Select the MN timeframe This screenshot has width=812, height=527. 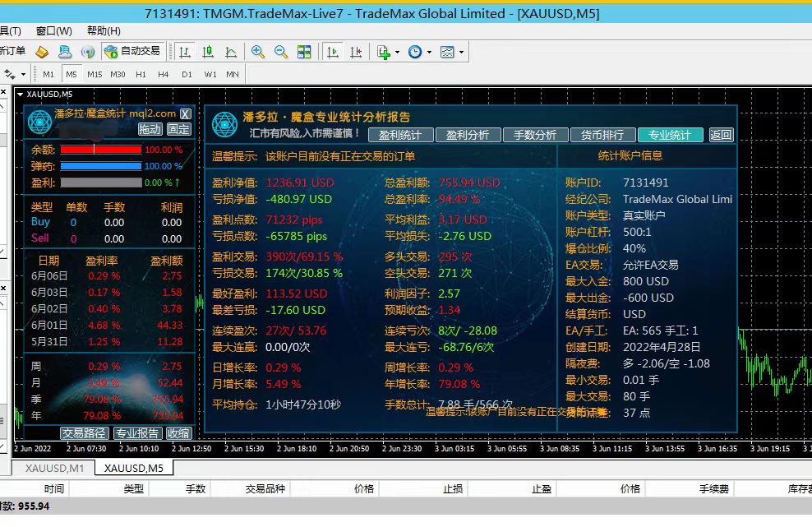pyautogui.click(x=233, y=74)
